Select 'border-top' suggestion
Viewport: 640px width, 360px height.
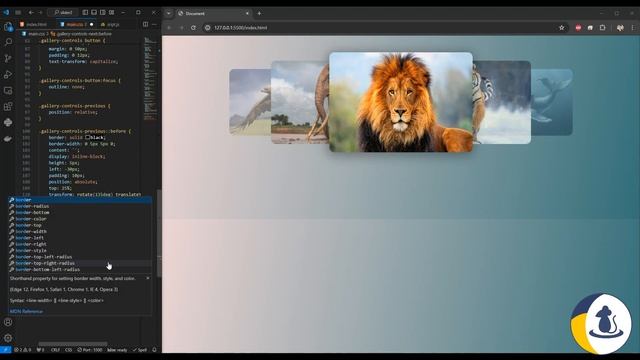pos(80,225)
